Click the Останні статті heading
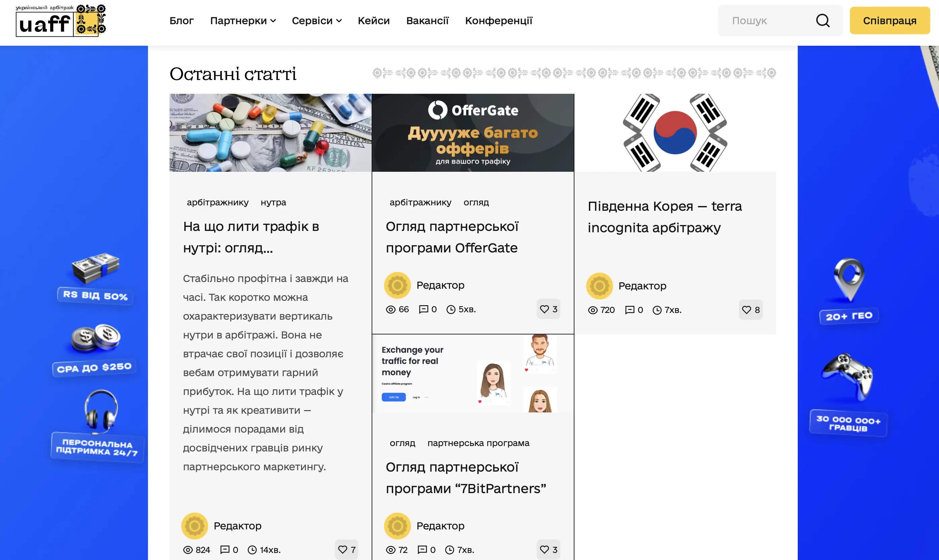 [x=233, y=74]
